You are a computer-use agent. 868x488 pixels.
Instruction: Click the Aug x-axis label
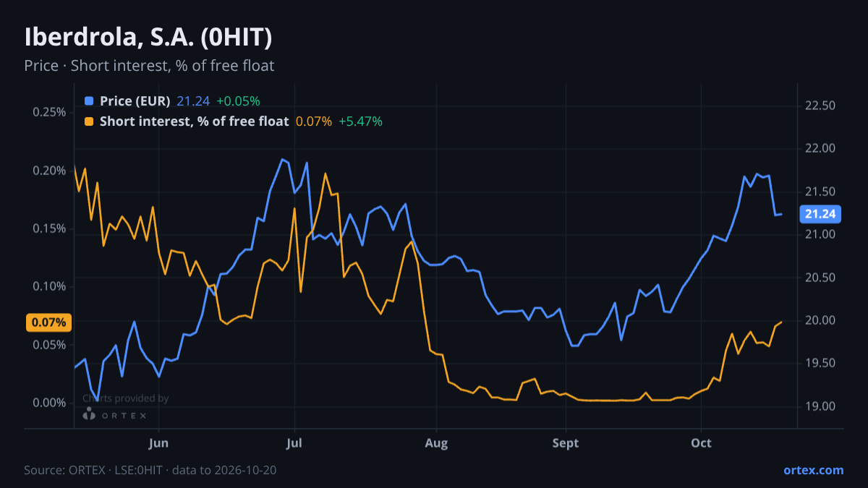[x=435, y=442]
